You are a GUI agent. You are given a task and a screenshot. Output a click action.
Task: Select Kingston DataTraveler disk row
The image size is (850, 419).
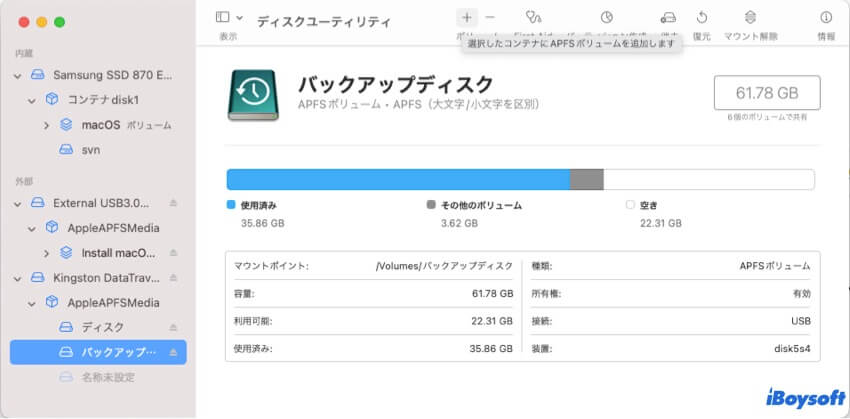pyautogui.click(x=98, y=278)
